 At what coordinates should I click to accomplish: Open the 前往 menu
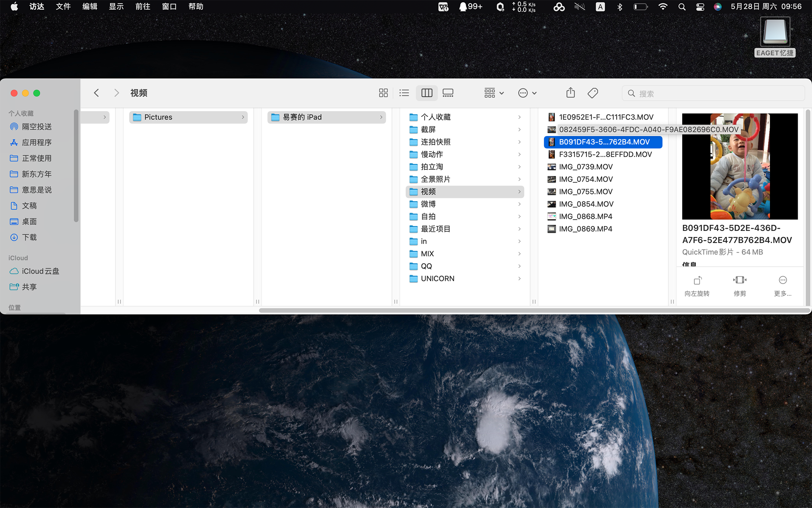click(143, 7)
